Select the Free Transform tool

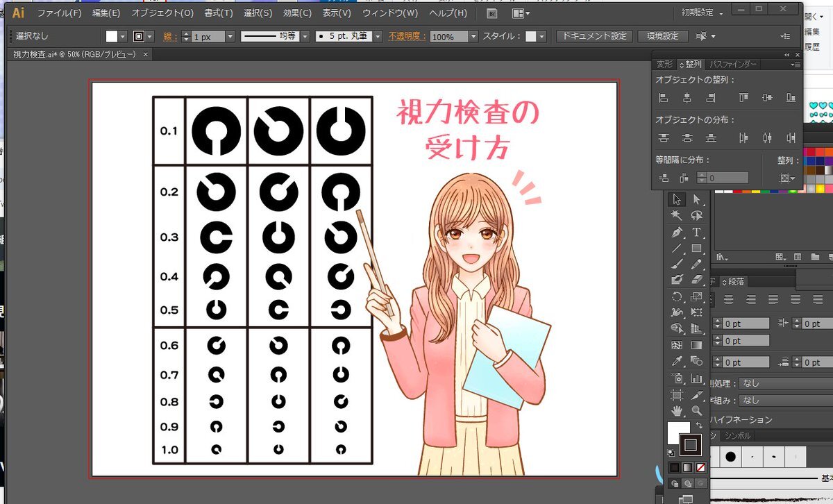point(697,313)
